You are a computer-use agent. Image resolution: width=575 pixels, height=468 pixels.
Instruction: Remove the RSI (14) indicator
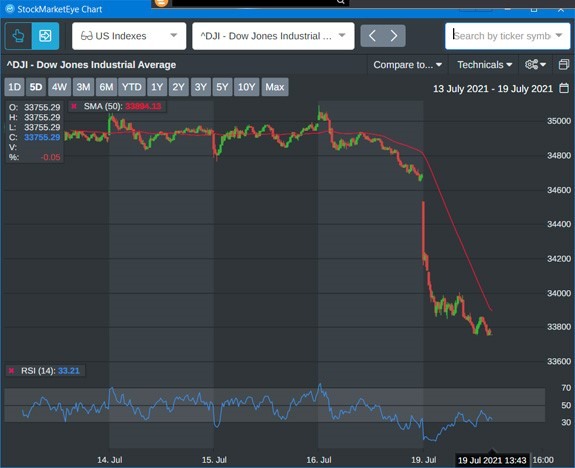pyautogui.click(x=11, y=371)
